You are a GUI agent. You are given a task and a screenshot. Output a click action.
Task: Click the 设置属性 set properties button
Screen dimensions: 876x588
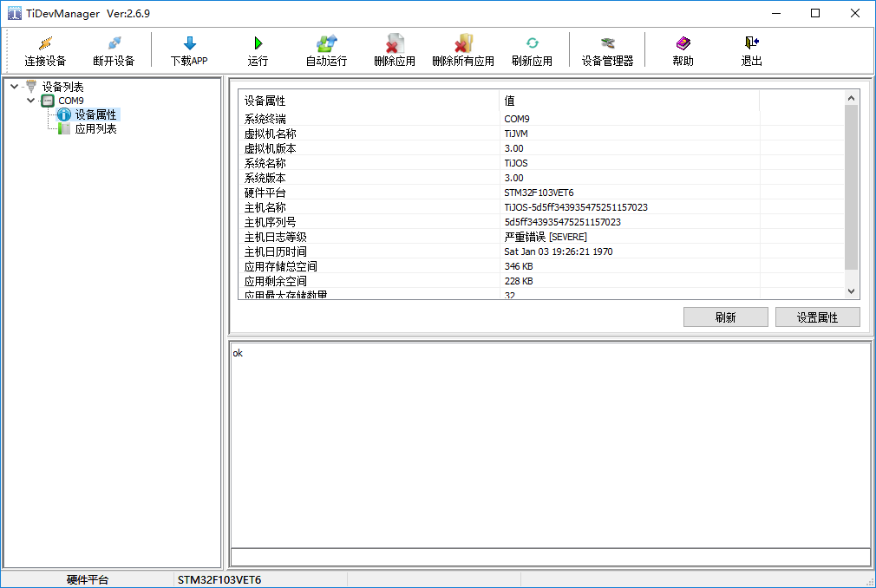point(817,317)
